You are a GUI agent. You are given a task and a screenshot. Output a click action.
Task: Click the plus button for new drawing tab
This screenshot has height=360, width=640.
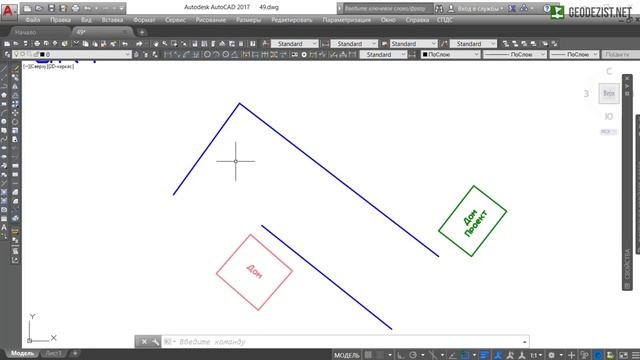(x=142, y=32)
